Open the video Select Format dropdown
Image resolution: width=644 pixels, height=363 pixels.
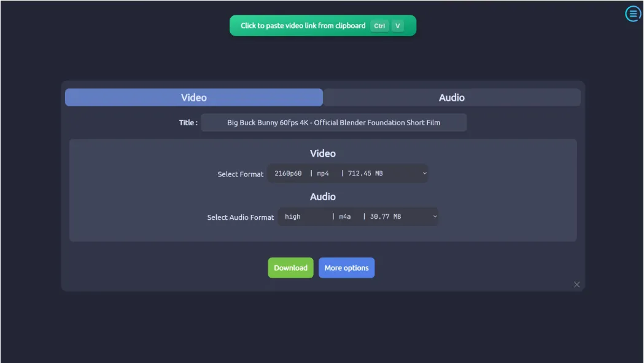(348, 173)
